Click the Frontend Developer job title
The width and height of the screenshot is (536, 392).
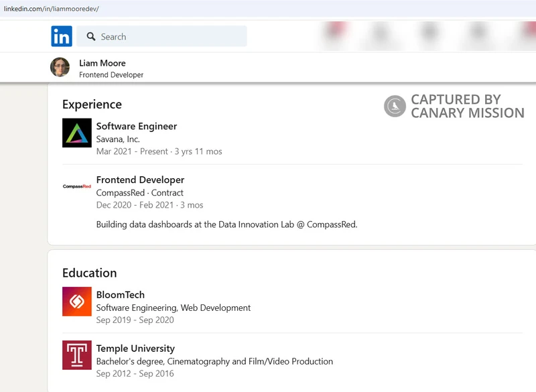(x=140, y=180)
